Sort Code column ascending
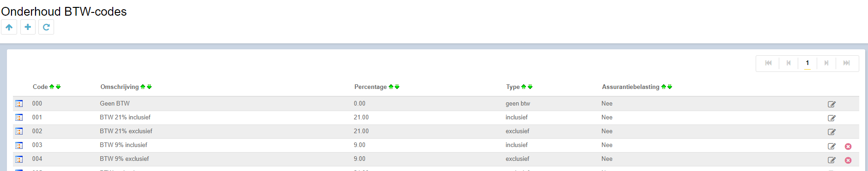This screenshot has width=868, height=171. (x=52, y=87)
